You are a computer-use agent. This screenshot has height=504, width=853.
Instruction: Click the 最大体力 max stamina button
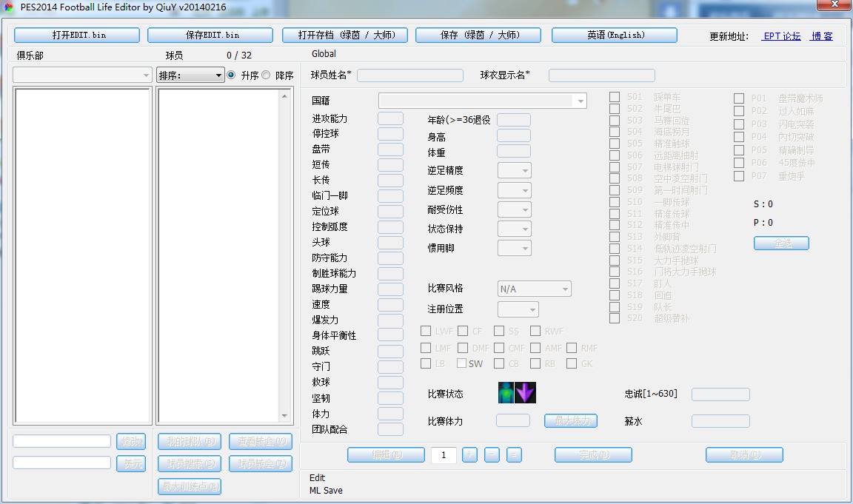(571, 421)
